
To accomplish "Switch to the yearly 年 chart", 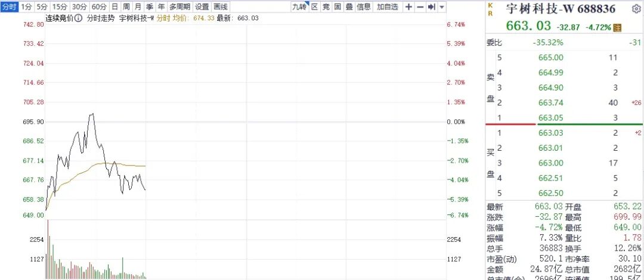I will pyautogui.click(x=162, y=7).
